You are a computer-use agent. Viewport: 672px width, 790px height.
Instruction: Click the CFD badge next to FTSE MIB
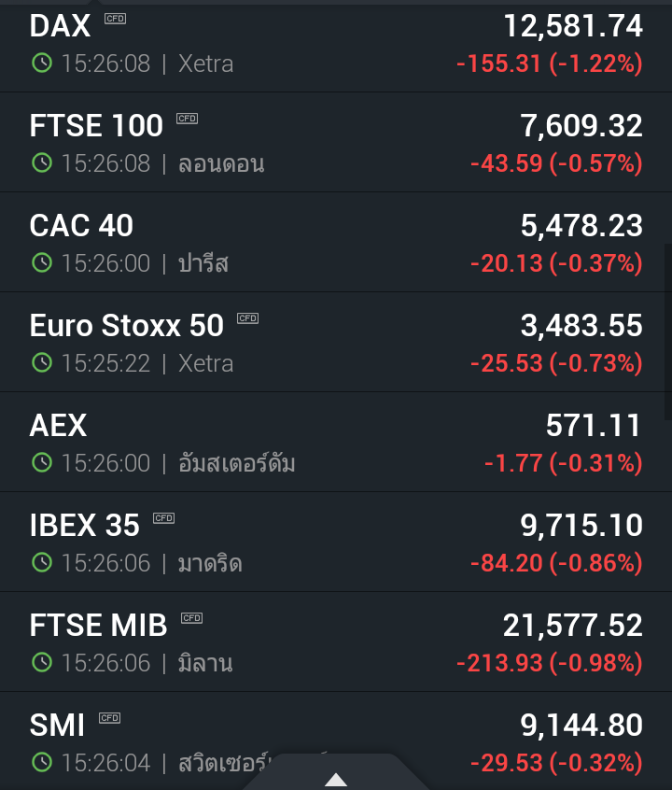coord(191,618)
